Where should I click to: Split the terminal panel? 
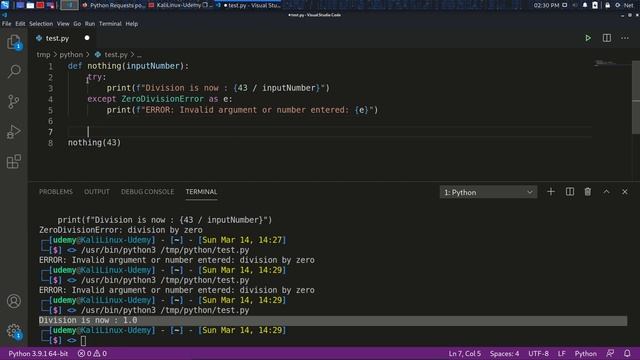pyautogui.click(x=570, y=192)
